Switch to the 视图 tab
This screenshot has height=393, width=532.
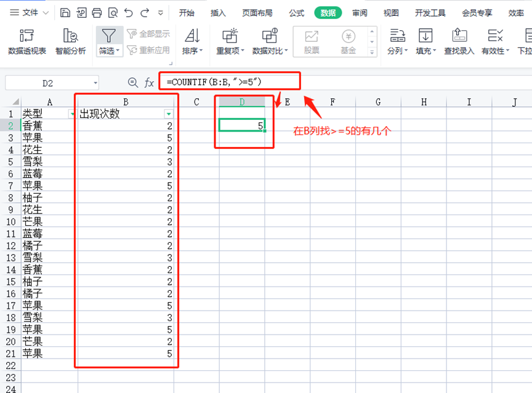pyautogui.click(x=391, y=13)
